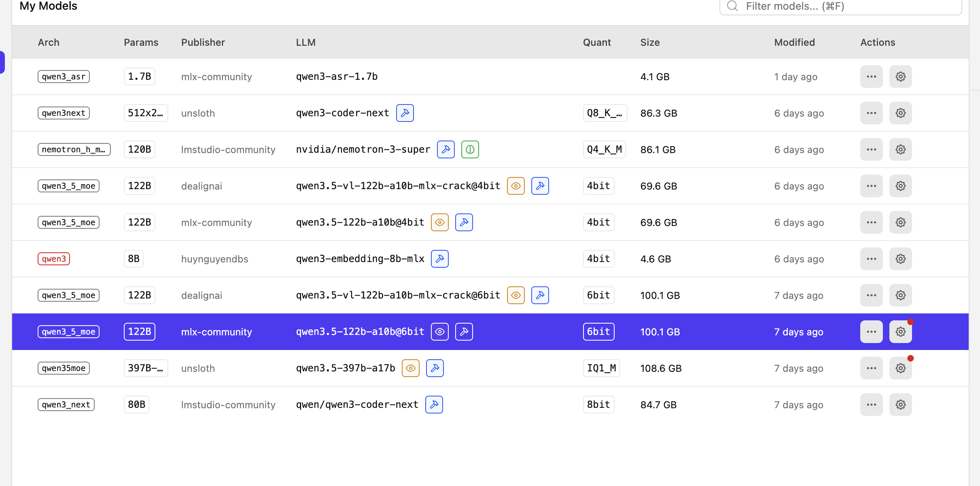Sort models by Params column header
This screenshot has width=980, height=486.
click(141, 43)
